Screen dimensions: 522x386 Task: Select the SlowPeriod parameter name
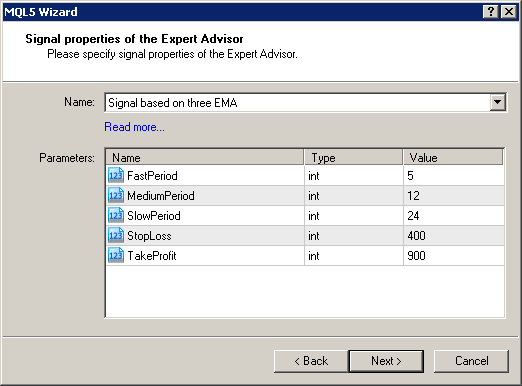pyautogui.click(x=154, y=216)
